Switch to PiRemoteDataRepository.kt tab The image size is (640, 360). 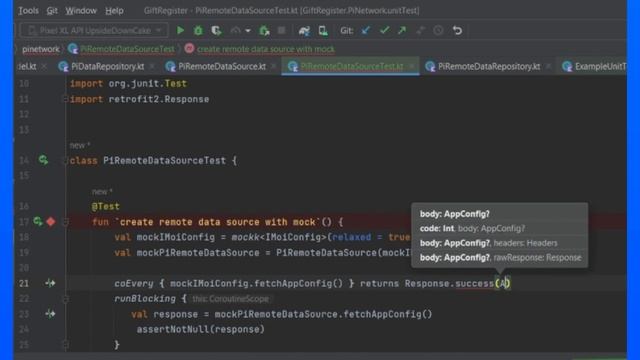[489, 66]
